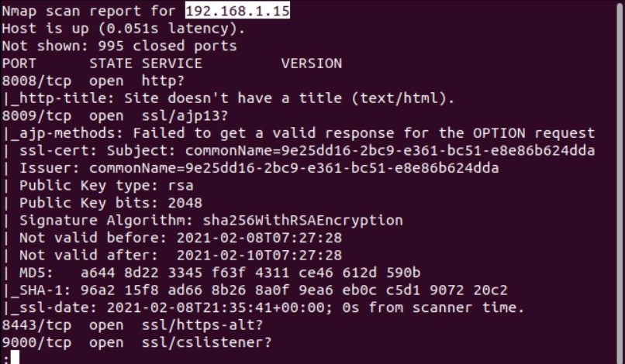Viewport: 625px width, 364px height.
Task: Click the highlighted IP address 192.168.1.15
Action: coord(237,11)
